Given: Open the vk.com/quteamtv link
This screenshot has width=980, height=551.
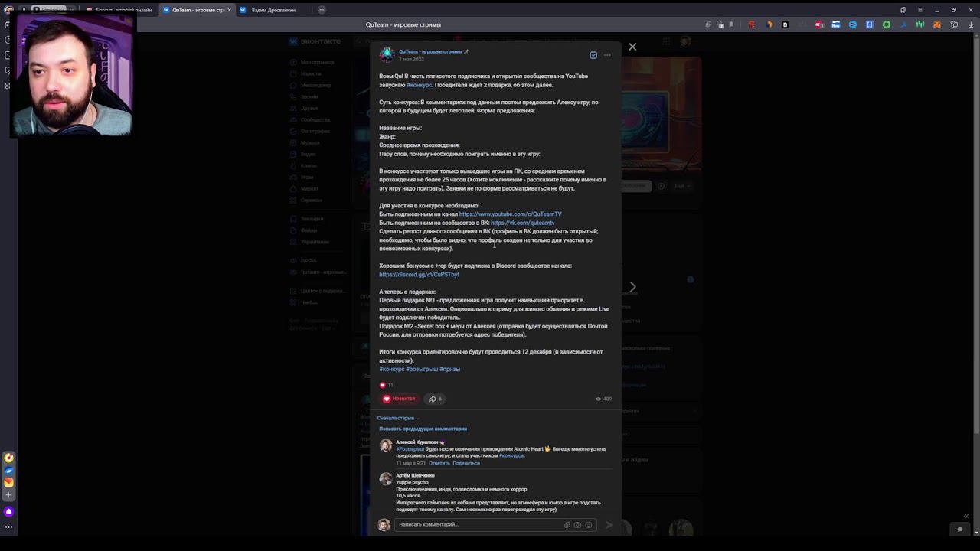Looking at the screenshot, I should pos(522,223).
